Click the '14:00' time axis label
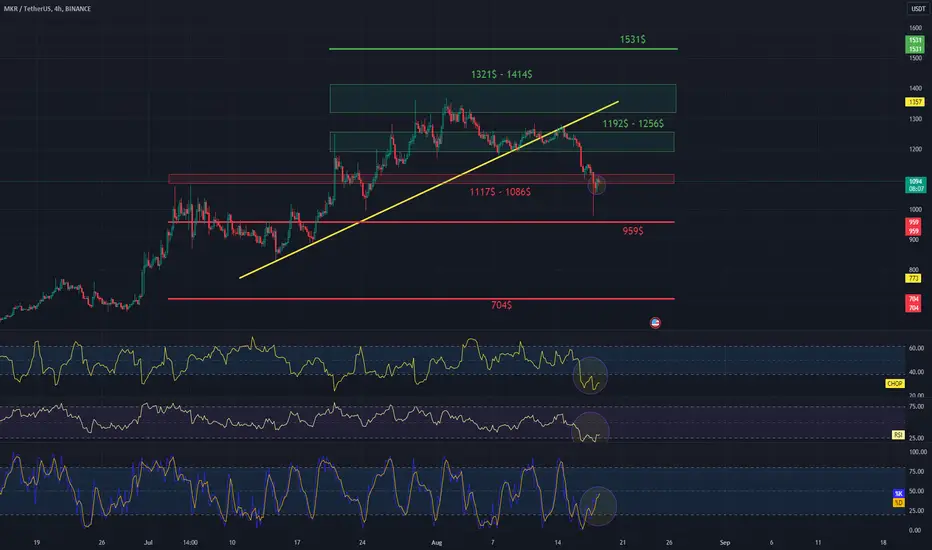932x550 pixels. coord(190,542)
